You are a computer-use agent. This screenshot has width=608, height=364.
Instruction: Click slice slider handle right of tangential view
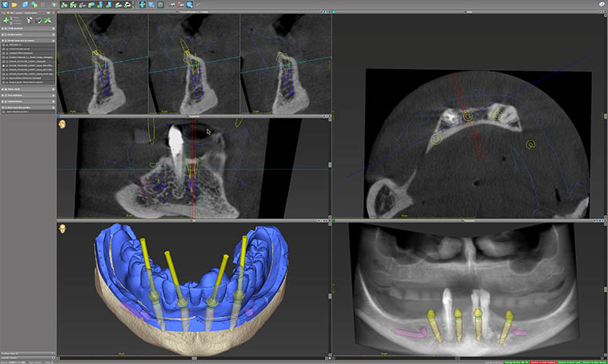coord(329,164)
